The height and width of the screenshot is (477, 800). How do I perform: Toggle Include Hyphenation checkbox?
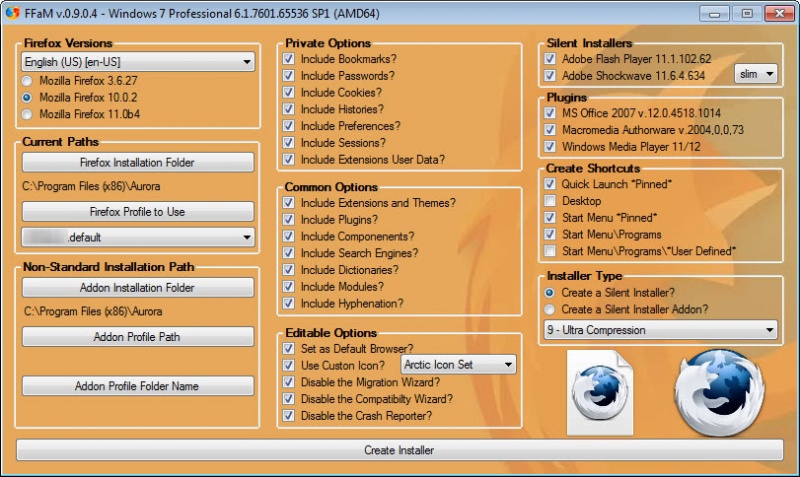(289, 303)
